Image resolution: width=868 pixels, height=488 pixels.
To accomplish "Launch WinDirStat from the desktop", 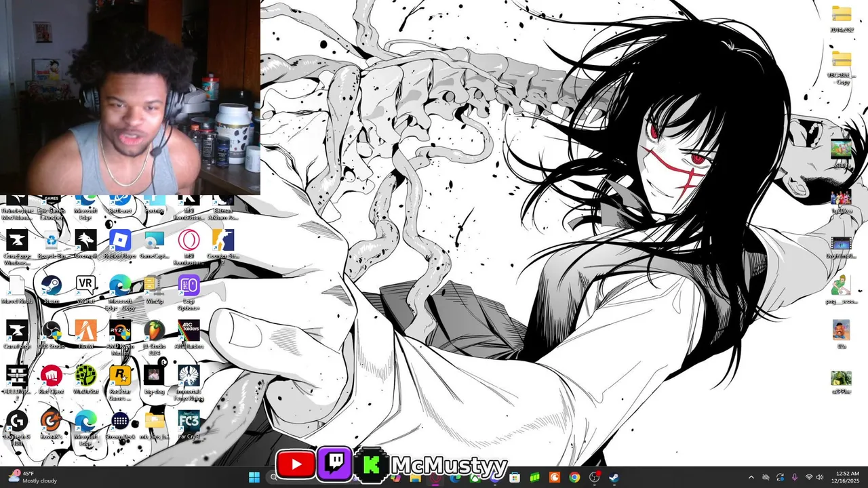I will (85, 380).
